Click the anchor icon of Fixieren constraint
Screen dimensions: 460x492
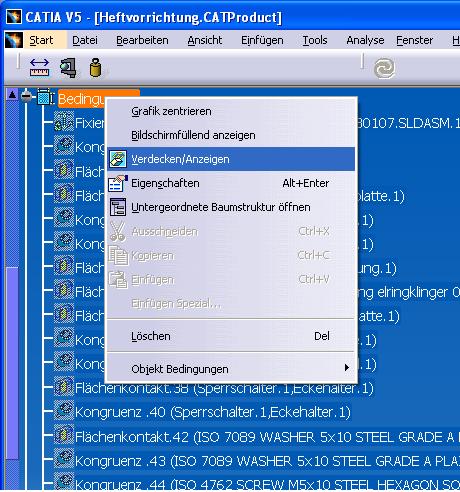[x=63, y=122]
